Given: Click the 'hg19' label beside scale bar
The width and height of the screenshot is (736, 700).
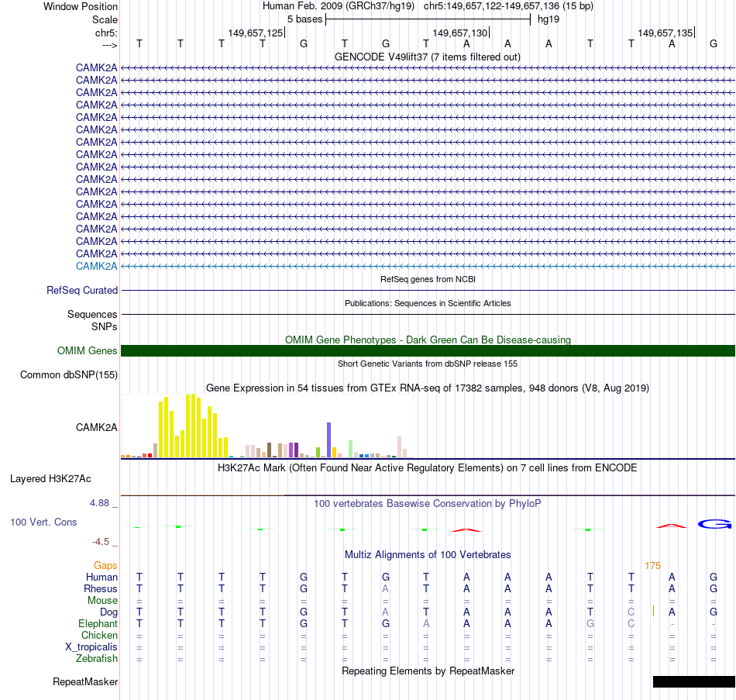Looking at the screenshot, I should 549,19.
